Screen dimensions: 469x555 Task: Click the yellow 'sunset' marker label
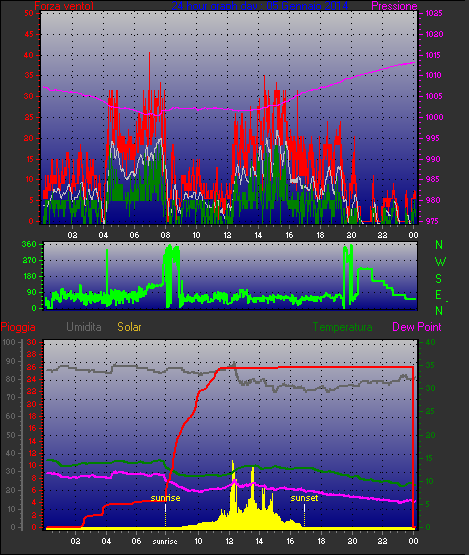coord(304,498)
